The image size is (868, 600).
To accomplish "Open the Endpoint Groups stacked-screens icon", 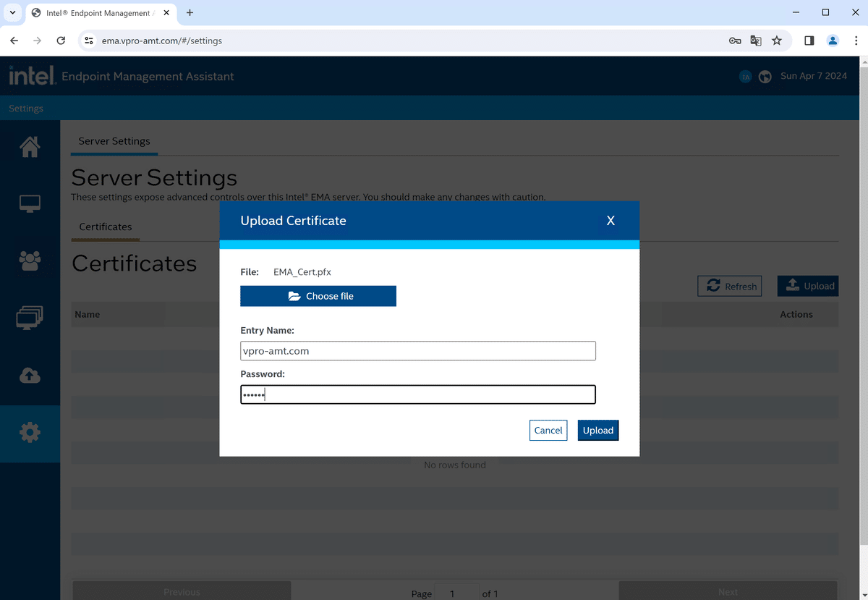I will click(x=30, y=318).
